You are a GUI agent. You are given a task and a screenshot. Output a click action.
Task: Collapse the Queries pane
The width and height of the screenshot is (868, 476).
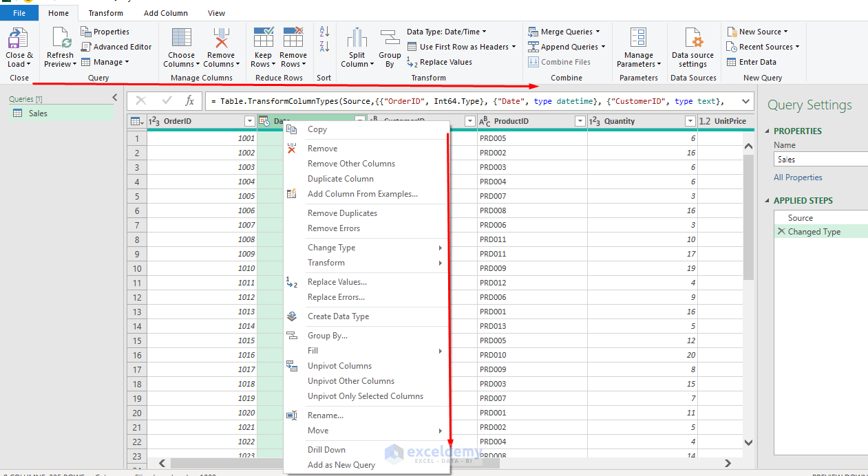[114, 98]
